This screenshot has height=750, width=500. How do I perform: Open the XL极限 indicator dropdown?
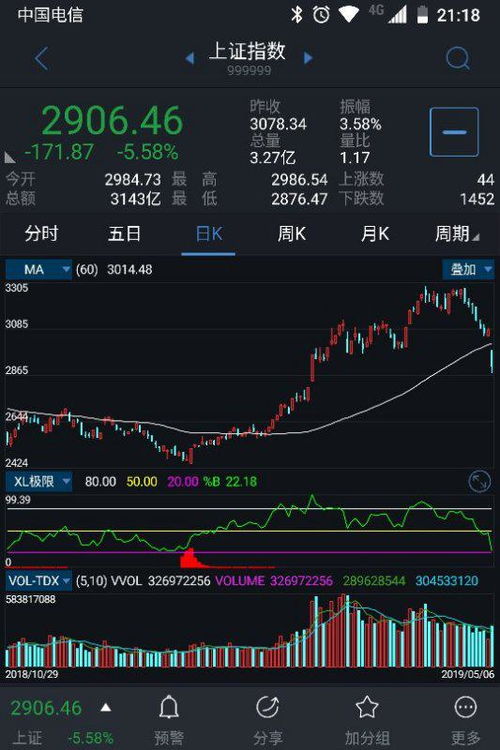coord(39,481)
